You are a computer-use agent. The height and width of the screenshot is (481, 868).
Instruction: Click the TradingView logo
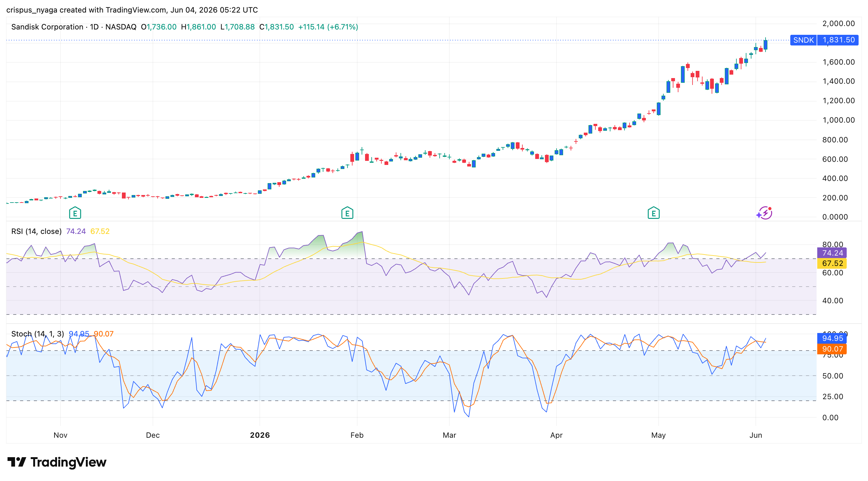tap(57, 462)
